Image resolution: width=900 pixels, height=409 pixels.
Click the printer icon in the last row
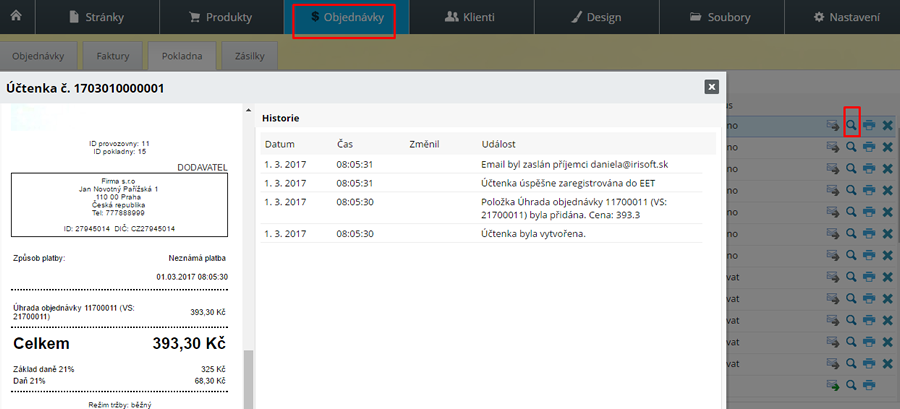pyautogui.click(x=870, y=385)
